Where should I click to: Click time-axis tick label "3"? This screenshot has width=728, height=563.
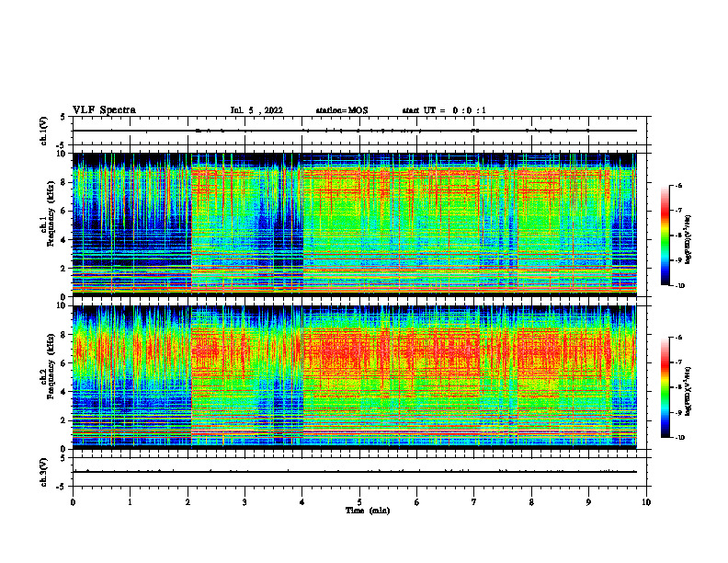[245, 502]
